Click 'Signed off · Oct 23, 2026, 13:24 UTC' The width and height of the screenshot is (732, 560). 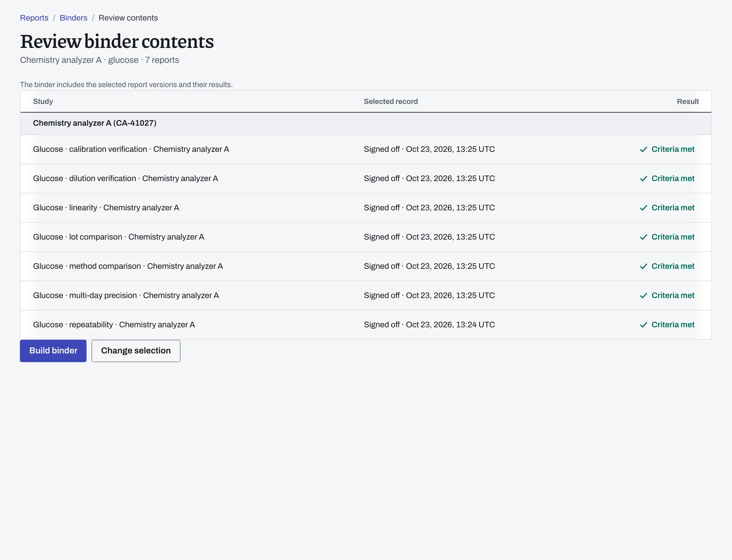point(429,325)
